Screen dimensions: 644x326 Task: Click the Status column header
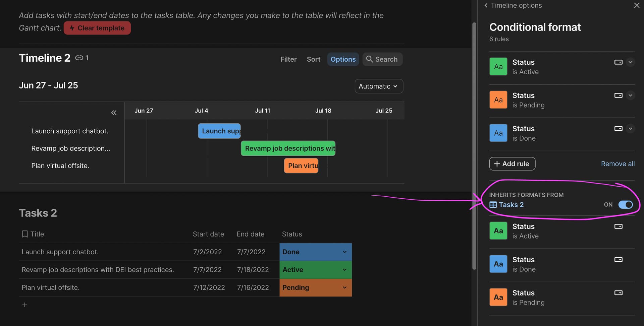[x=292, y=234]
